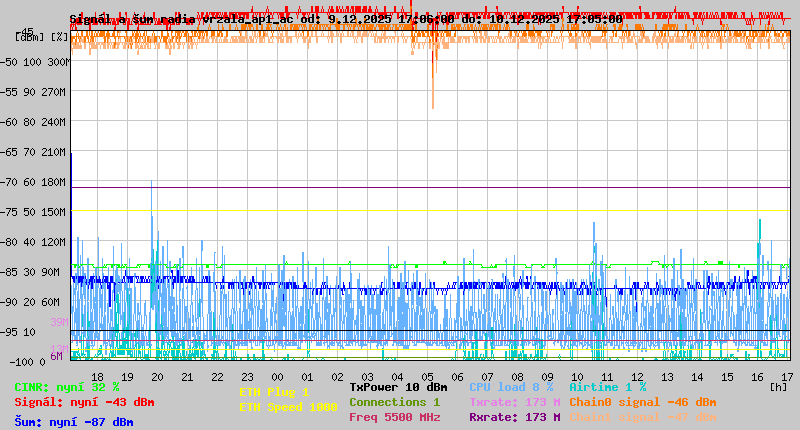Click the '-55 90 270M' axis label
Viewport: 800px width, 430px height.
pos(33,92)
